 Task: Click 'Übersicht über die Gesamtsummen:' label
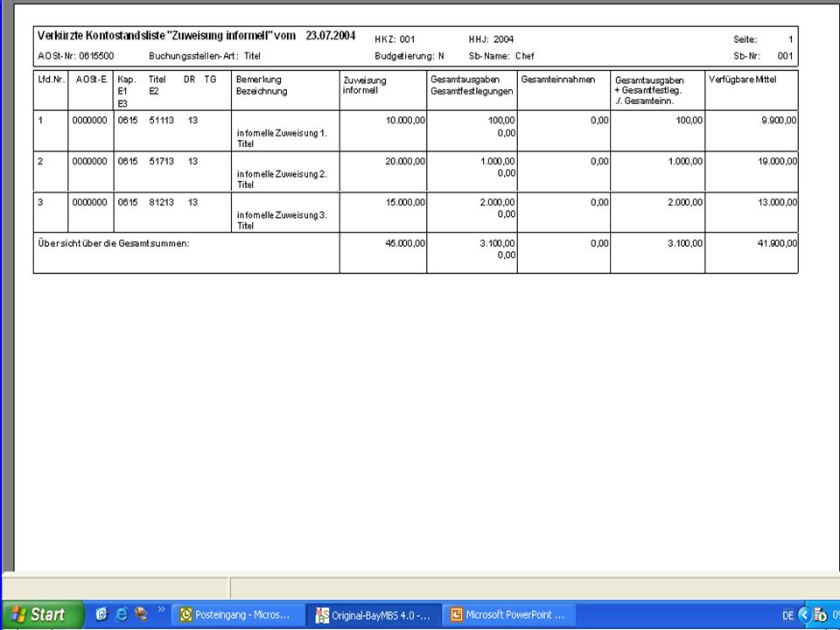click(114, 243)
